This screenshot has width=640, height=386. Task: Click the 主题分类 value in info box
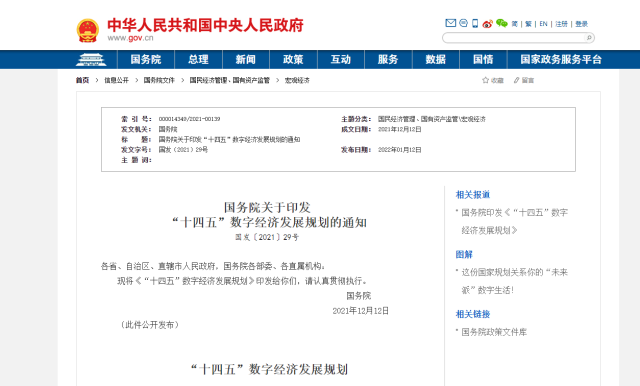432,119
